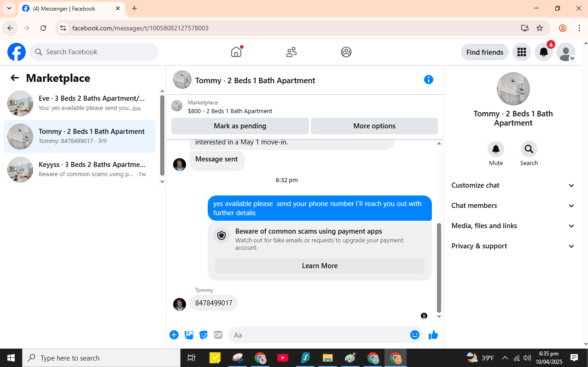View site information icon in address bar
This screenshot has width=588, height=367.
(63, 28)
